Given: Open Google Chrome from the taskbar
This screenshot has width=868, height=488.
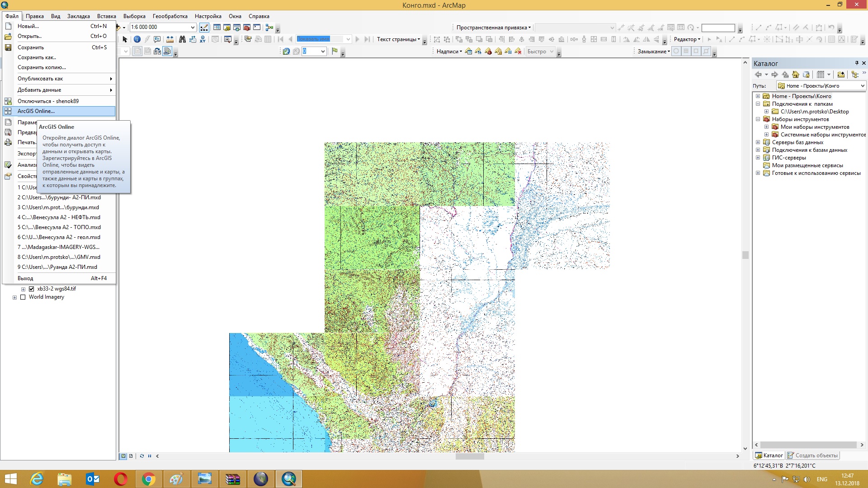Looking at the screenshot, I should coord(148,479).
